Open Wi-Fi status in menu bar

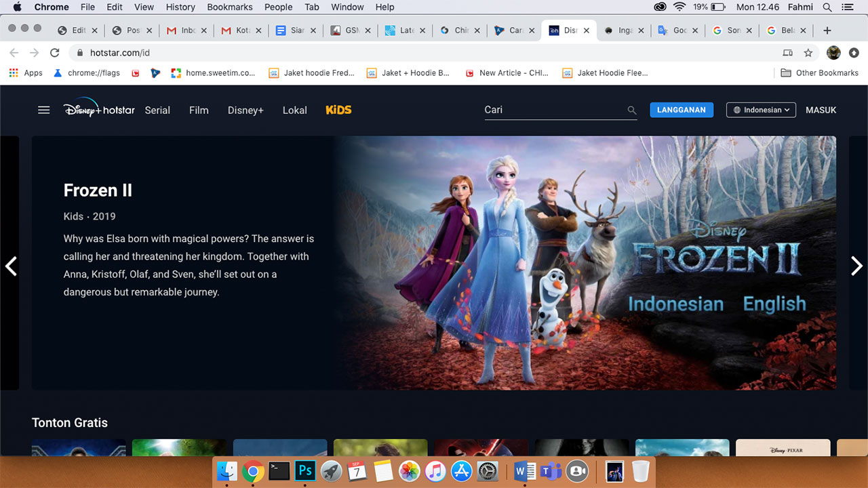[x=679, y=7]
